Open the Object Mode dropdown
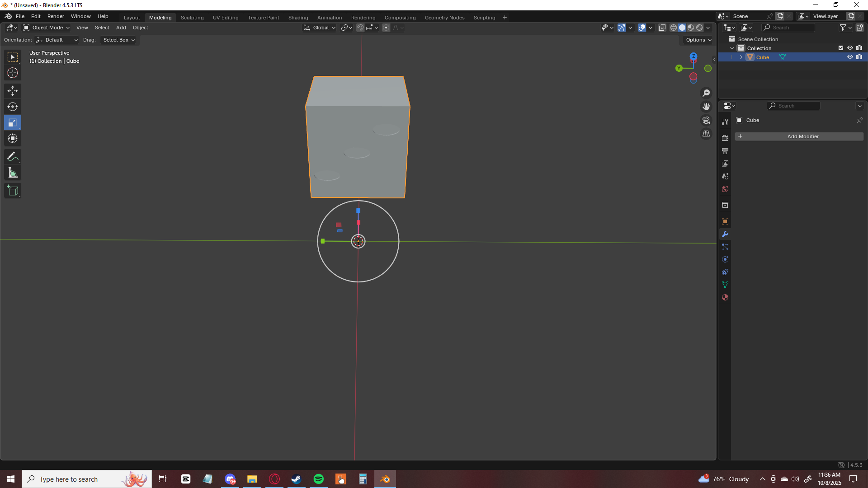Image resolution: width=868 pixels, height=488 pixels. pyautogui.click(x=47, y=28)
